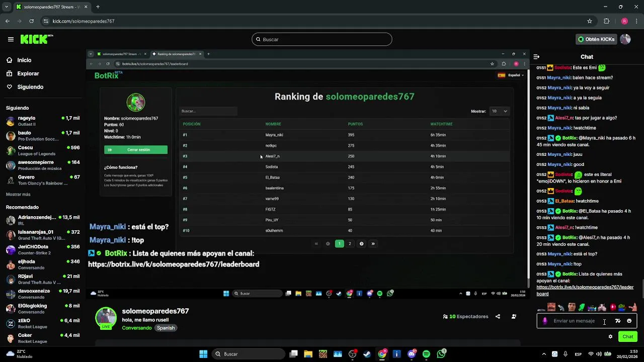Screen dimensions: 644x362
Task: Click browser back arrow
Action: click(7, 21)
